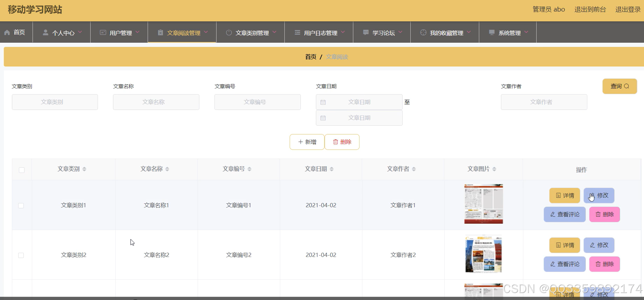
Task: Click the 退出登录 link
Action: [x=628, y=9]
